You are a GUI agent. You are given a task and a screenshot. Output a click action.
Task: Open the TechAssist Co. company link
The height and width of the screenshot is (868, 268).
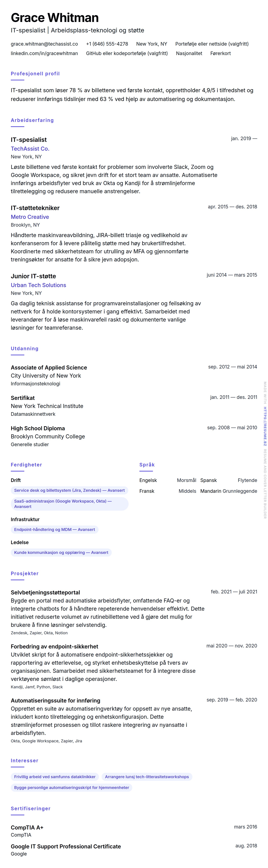coord(30,149)
